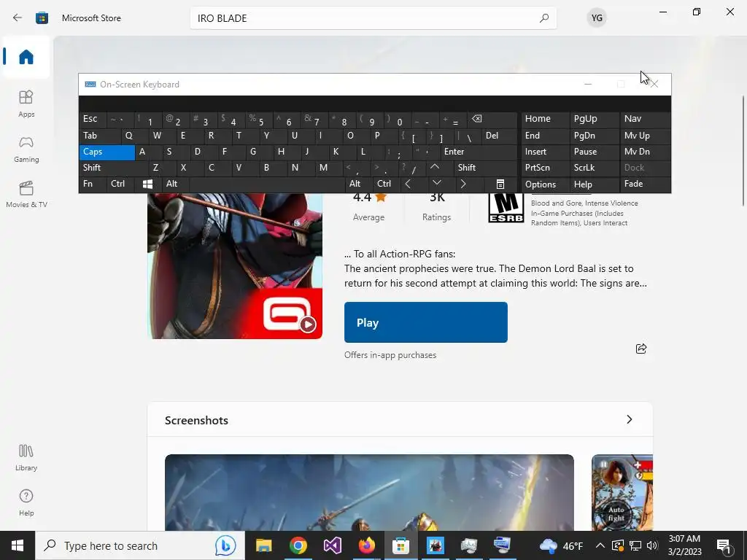Open the Bing icon in the taskbar search

coord(225,545)
